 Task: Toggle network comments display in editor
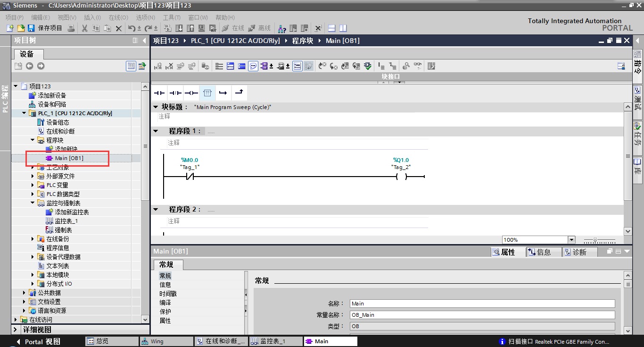pos(297,66)
